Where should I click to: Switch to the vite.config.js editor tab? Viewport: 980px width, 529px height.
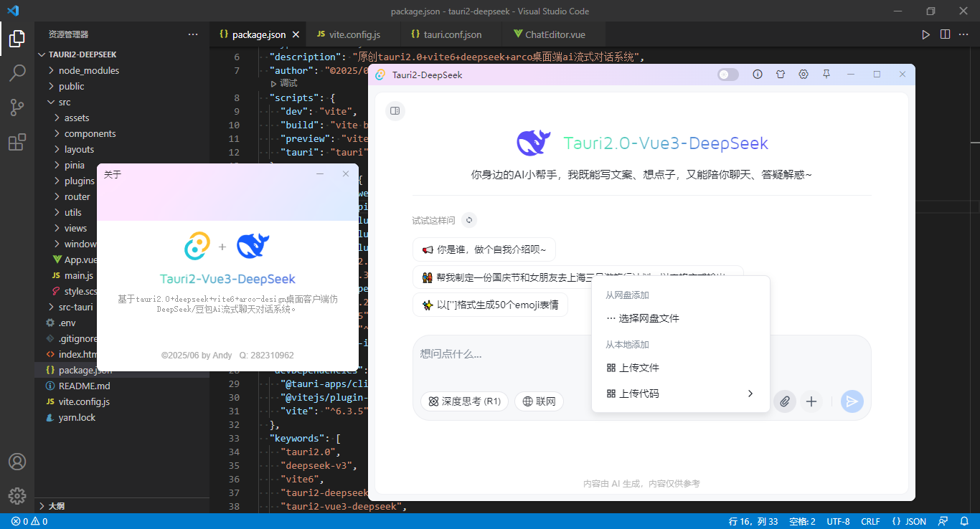tap(354, 34)
